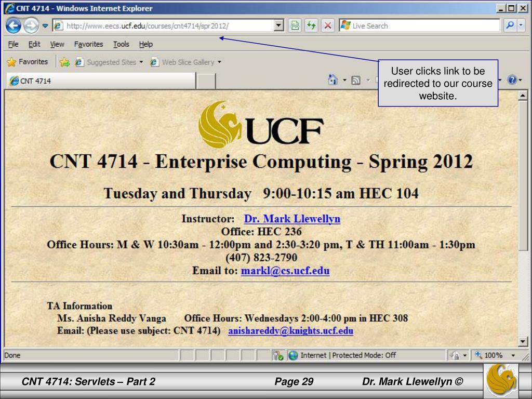Click the Add to Favorites Bar icon
Image resolution: width=532 pixels, height=399 pixels.
(64, 62)
